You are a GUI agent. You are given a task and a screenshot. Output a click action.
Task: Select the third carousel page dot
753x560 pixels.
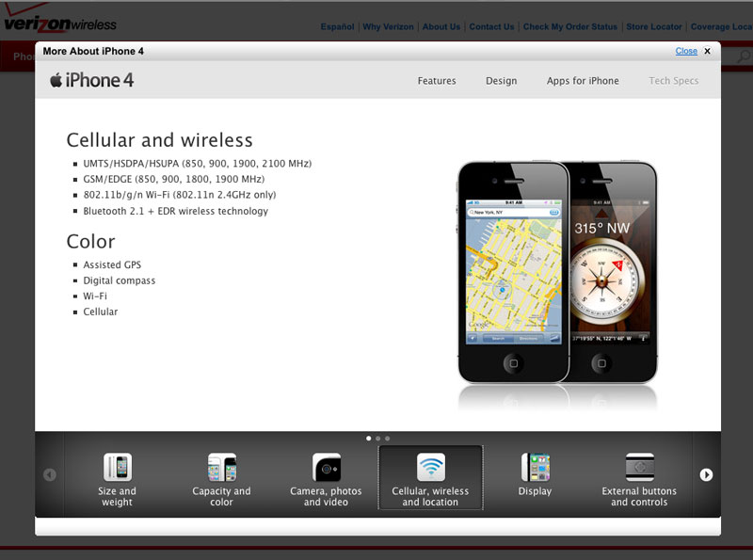pos(388,438)
